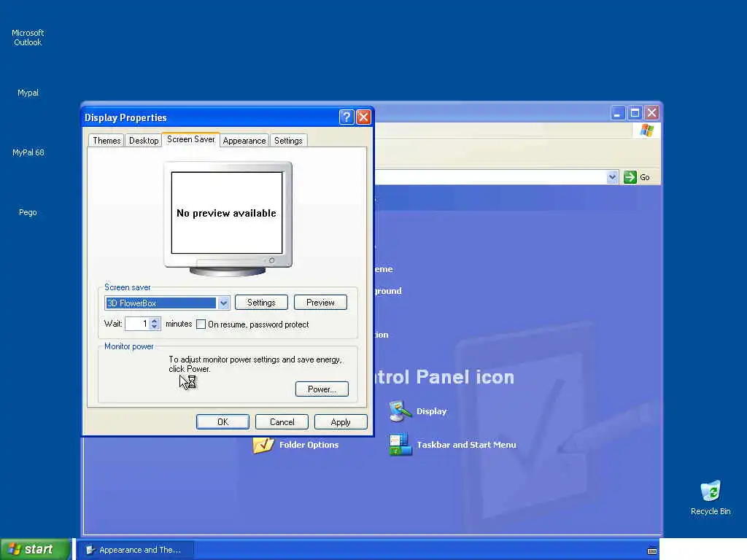Click the screen saver preview monitor
This screenshot has width=747, height=560.
(228, 218)
